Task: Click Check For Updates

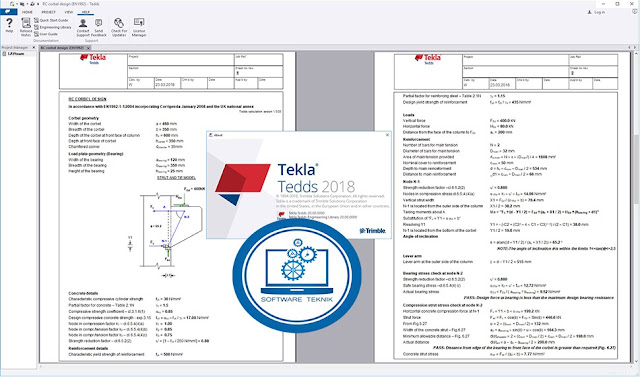Action: coord(119,27)
